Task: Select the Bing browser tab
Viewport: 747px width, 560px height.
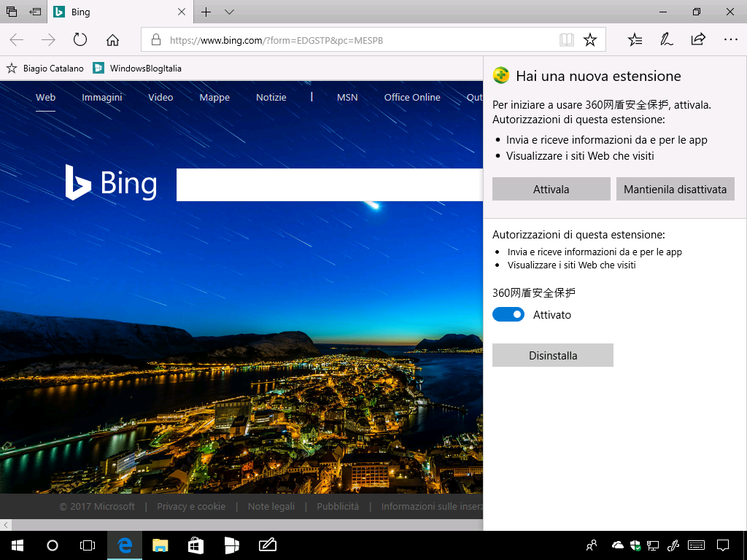Action: (120, 12)
